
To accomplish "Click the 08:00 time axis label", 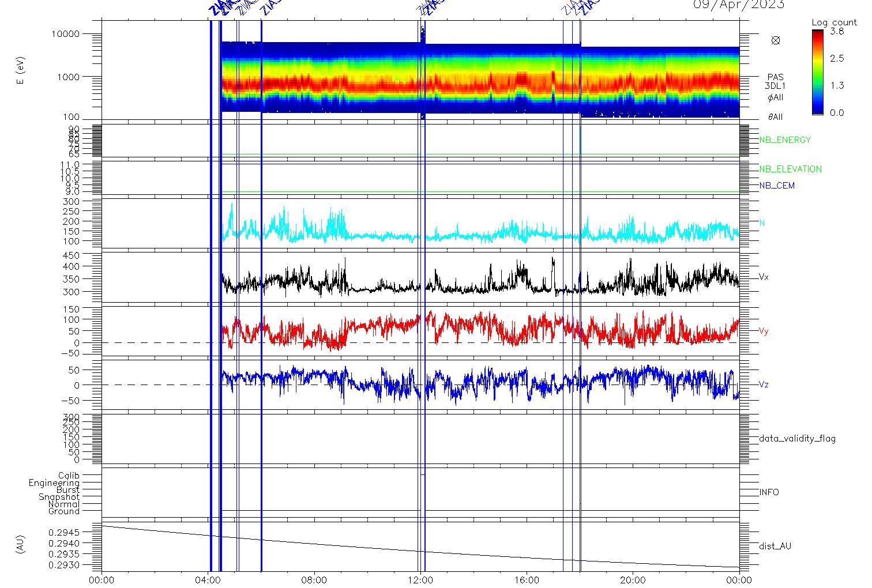I will (314, 580).
